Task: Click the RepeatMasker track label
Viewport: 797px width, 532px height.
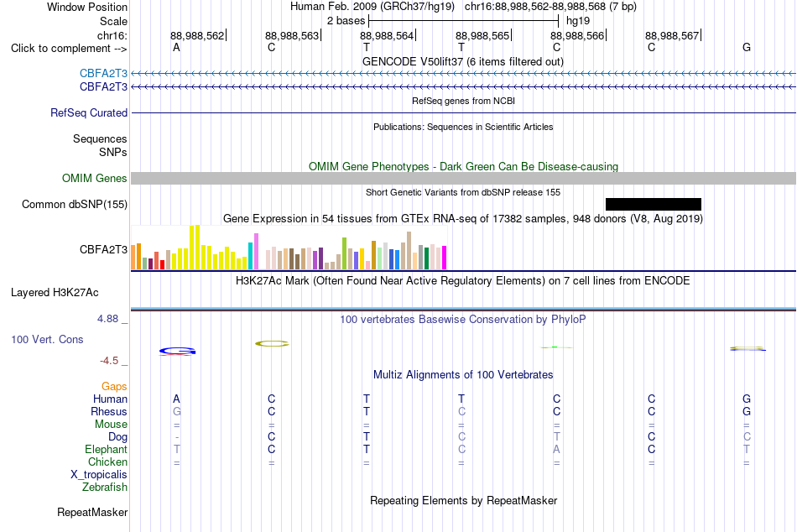Action: click(92, 512)
